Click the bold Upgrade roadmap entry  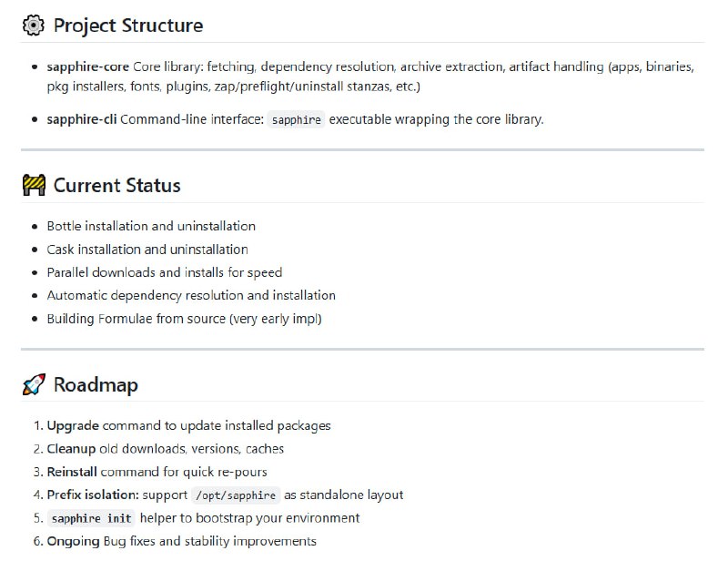[73, 425]
